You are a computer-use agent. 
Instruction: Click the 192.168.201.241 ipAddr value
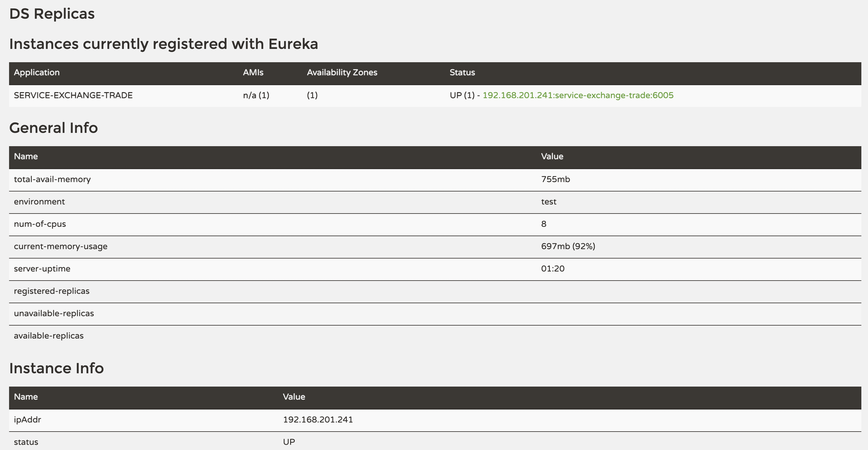pyautogui.click(x=318, y=420)
